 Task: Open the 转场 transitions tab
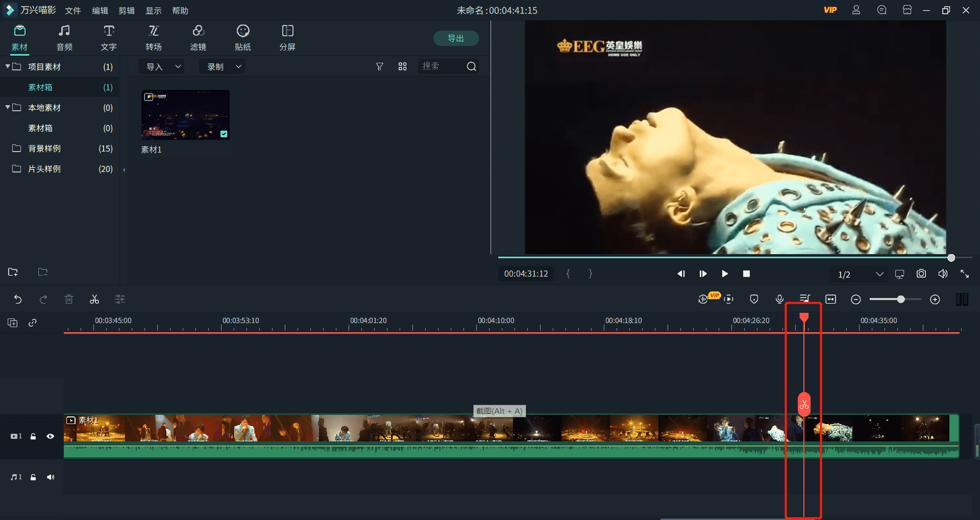click(154, 38)
